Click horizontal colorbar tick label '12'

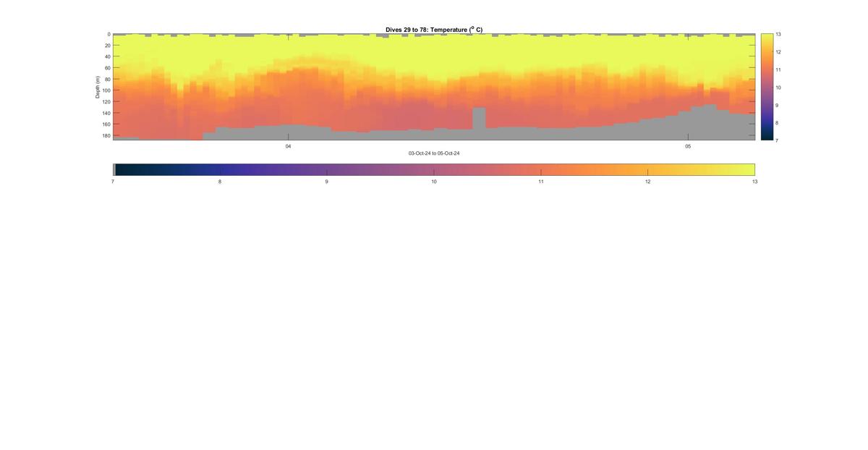point(648,182)
